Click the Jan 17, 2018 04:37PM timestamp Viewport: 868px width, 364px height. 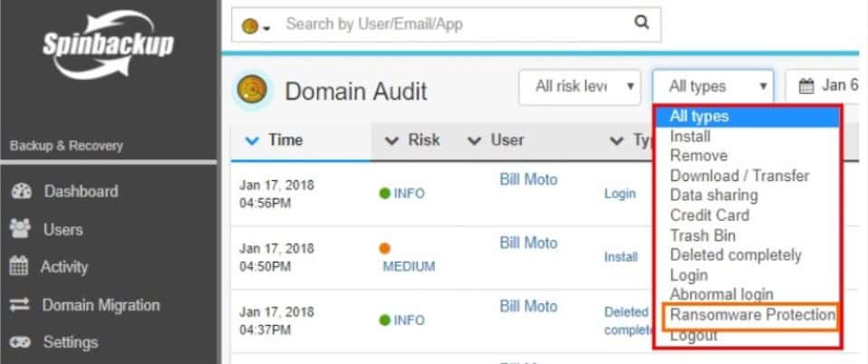[x=276, y=321]
